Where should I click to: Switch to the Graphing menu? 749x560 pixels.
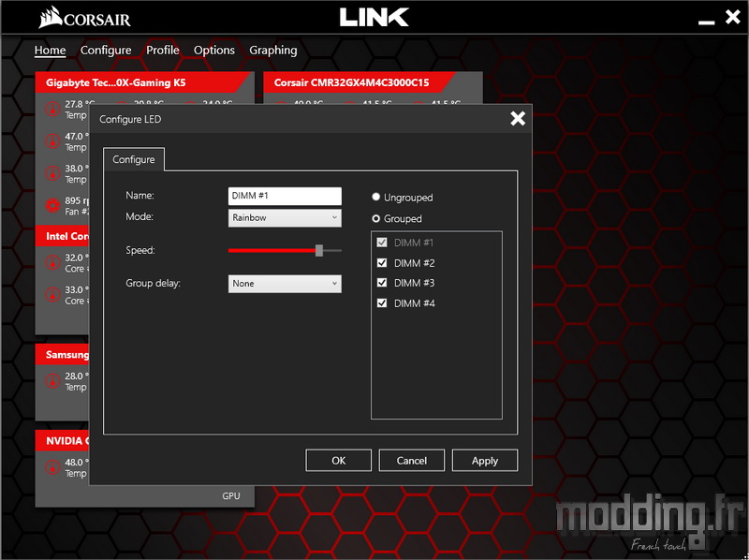(273, 51)
